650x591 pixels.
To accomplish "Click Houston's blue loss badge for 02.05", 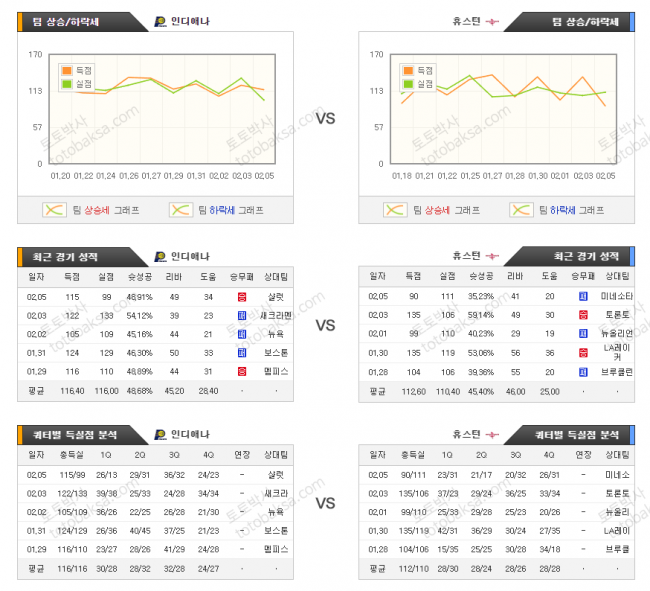I will point(583,296).
